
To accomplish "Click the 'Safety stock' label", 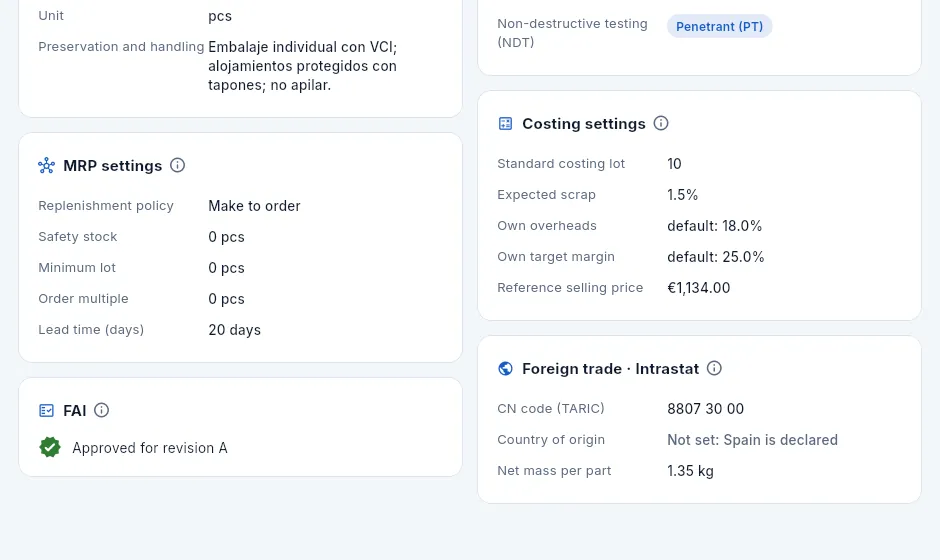I will pos(78,237).
